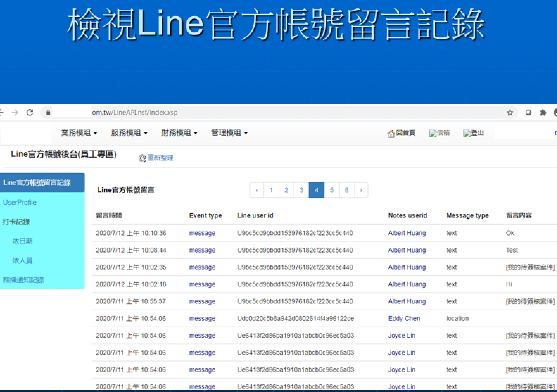The image size is (557, 392).
Task: Click the Line官方帳號留言 table heading
Action: point(126,190)
